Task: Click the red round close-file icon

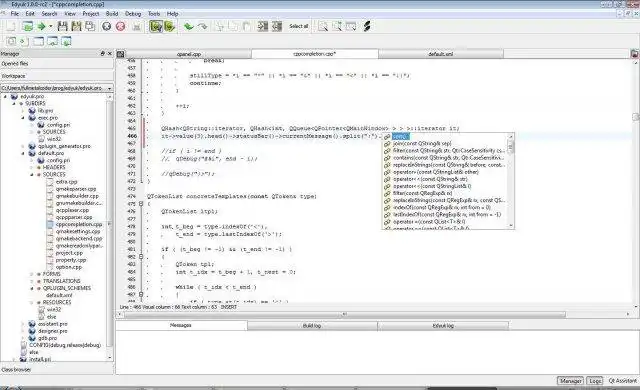Action: tap(120, 27)
